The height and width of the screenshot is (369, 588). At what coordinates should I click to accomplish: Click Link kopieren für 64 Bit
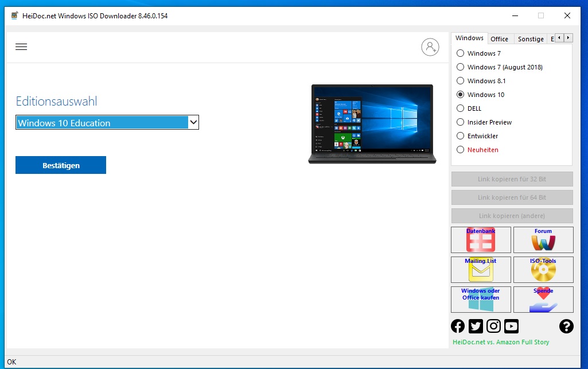pyautogui.click(x=512, y=197)
